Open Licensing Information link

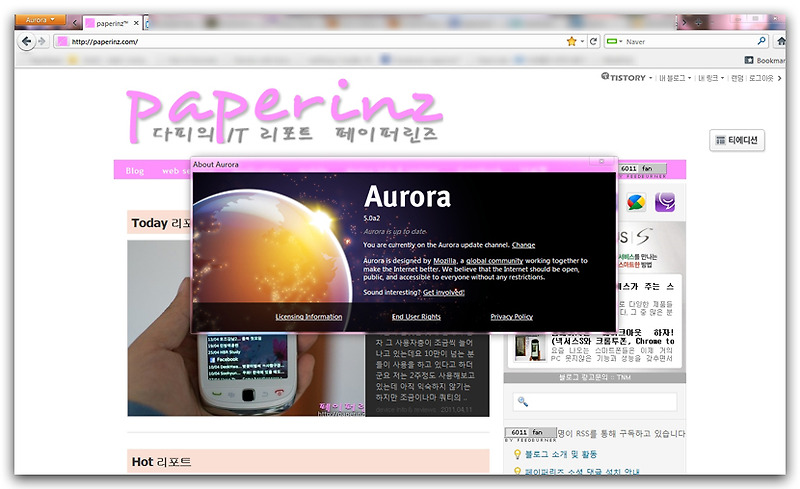pyautogui.click(x=309, y=316)
